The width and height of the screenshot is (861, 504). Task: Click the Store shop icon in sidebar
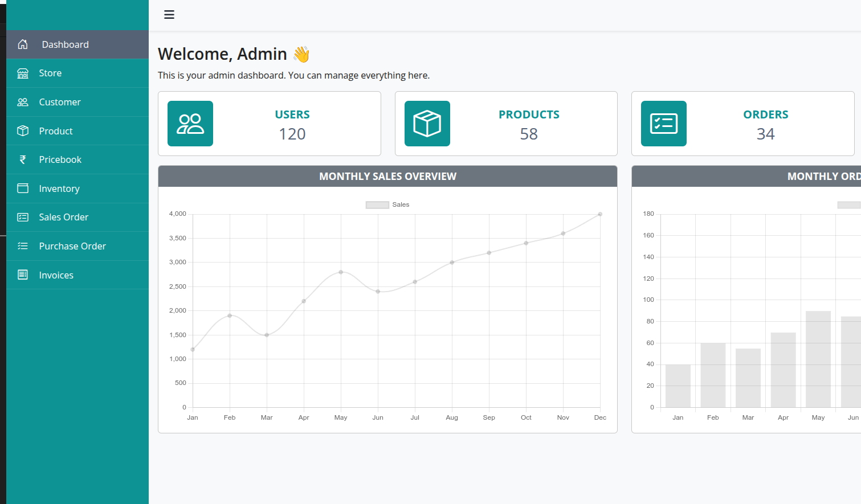click(23, 73)
